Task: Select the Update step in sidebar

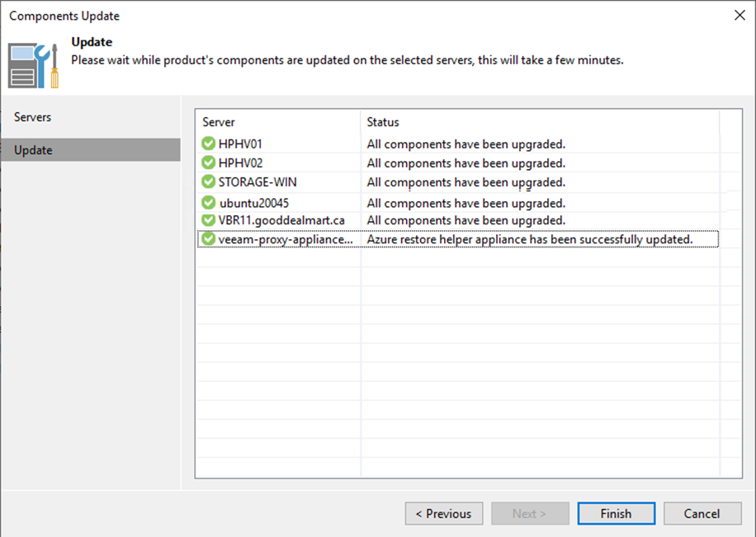Action: click(91, 150)
